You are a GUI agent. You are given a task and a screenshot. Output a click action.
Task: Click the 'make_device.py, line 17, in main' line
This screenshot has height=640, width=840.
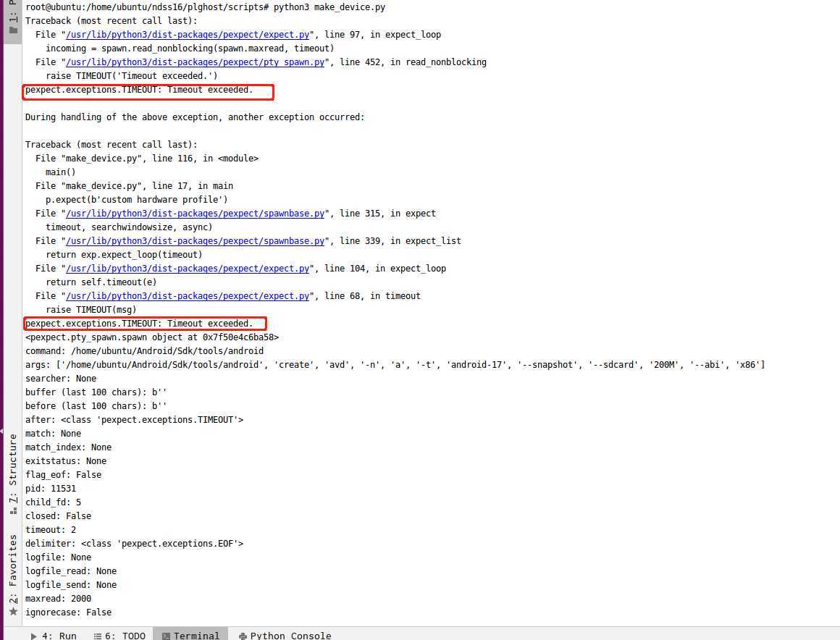tap(134, 186)
